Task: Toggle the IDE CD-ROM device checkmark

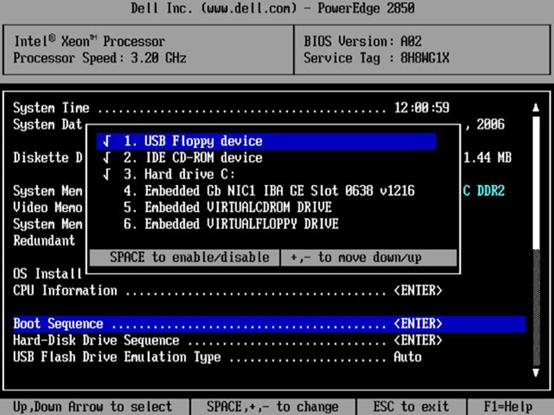Action: (x=107, y=158)
